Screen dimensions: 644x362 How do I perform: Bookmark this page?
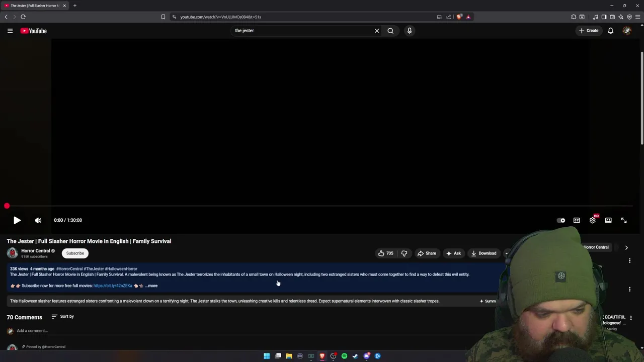click(163, 17)
